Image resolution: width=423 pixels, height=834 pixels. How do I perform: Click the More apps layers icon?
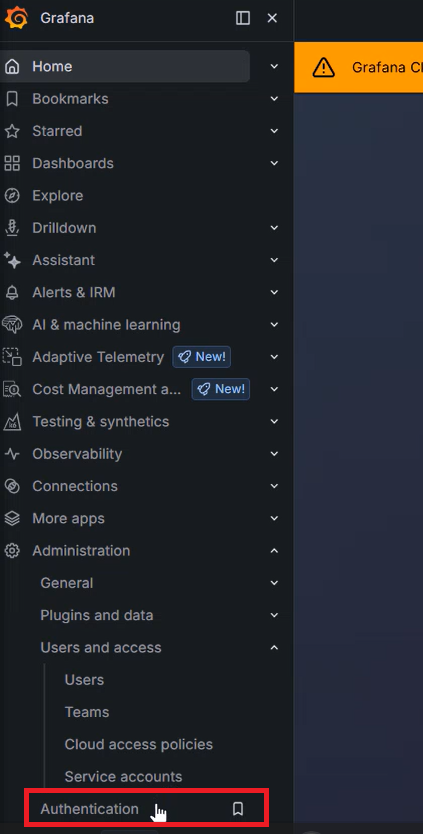pyautogui.click(x=12, y=519)
